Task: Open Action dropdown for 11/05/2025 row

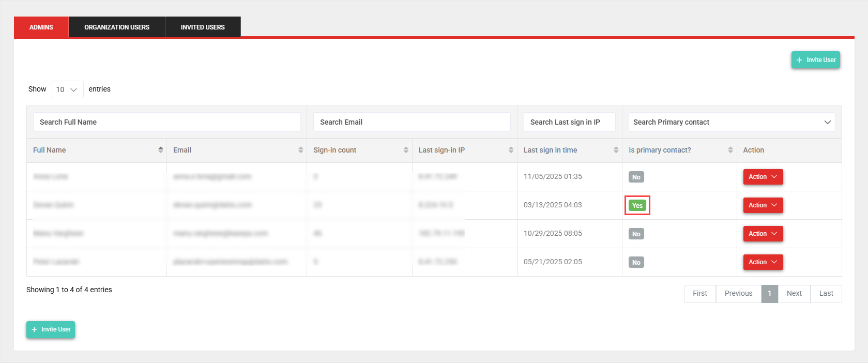Action: pyautogui.click(x=763, y=177)
